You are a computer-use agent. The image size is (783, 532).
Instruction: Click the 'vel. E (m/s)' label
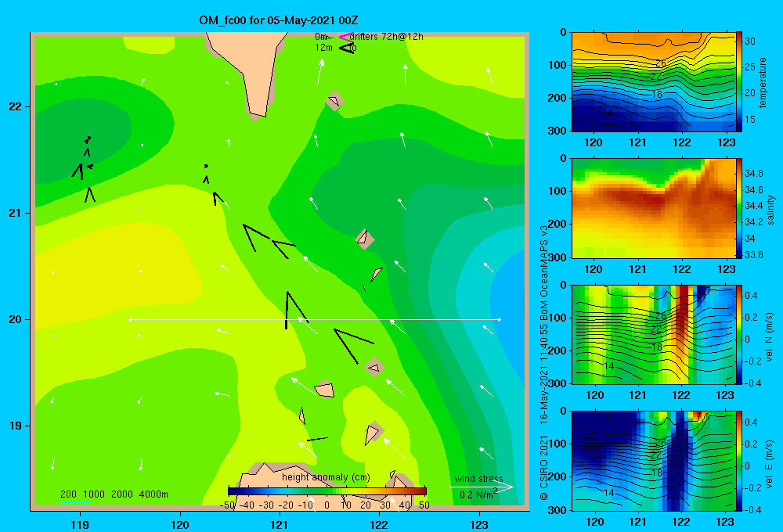pyautogui.click(x=770, y=463)
